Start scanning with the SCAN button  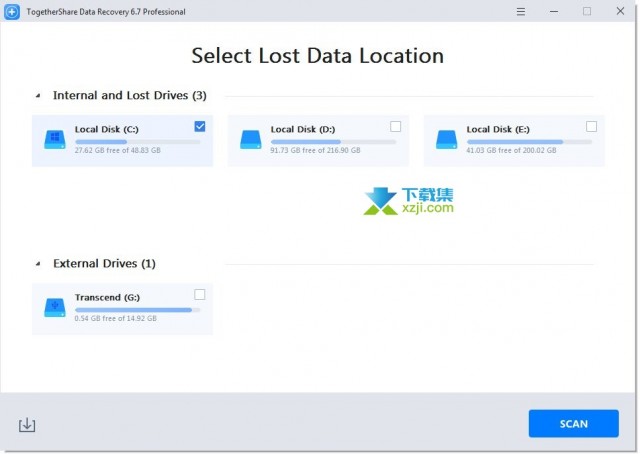point(573,424)
